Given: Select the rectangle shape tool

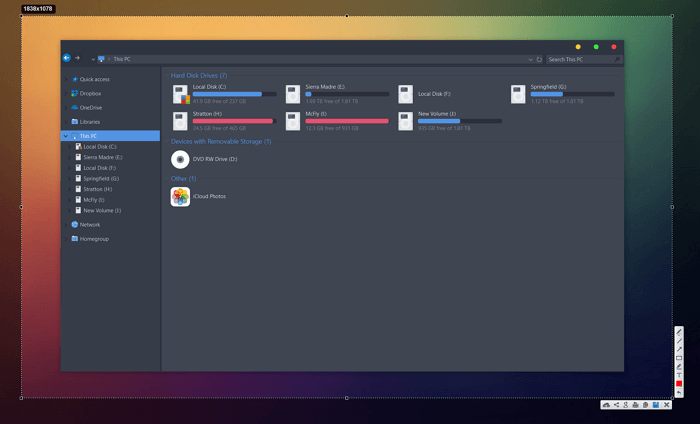Looking at the screenshot, I should tap(679, 358).
